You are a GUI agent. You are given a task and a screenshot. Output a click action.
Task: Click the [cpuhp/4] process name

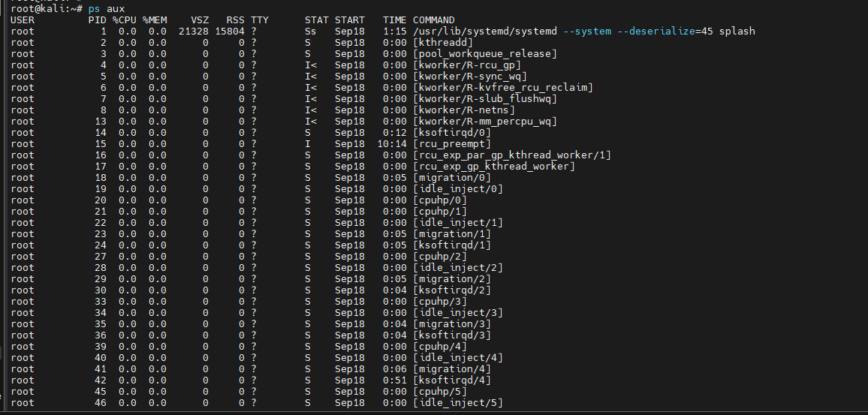point(439,347)
